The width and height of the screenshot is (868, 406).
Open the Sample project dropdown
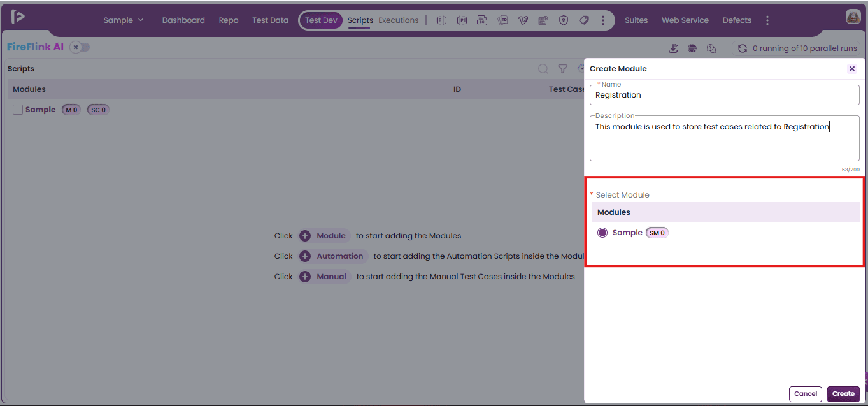click(124, 20)
